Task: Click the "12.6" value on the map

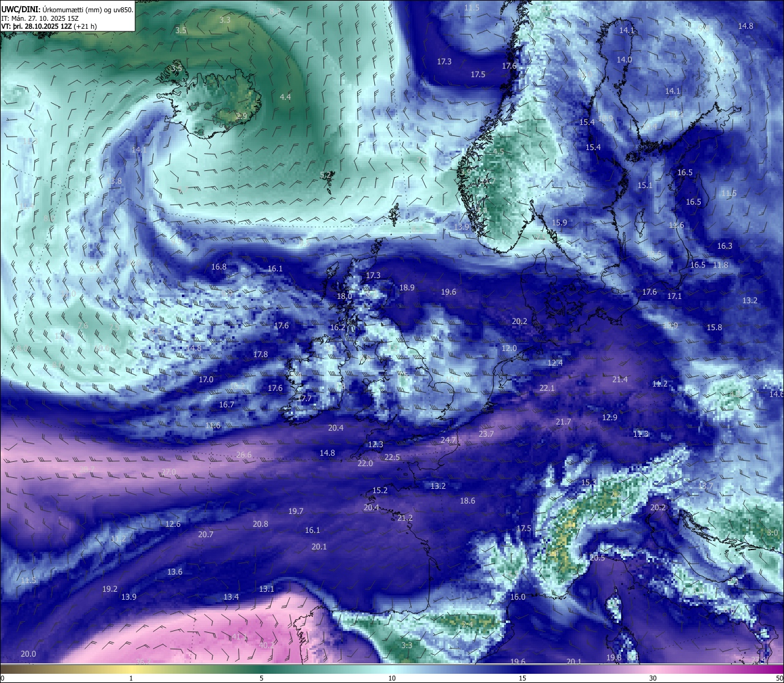Action: pos(173,524)
